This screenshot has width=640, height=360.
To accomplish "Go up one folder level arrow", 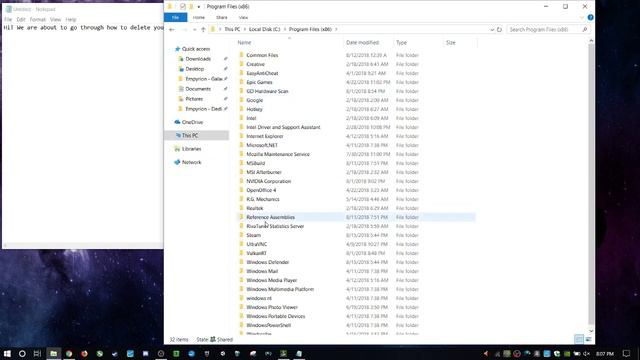I will 203,29.
